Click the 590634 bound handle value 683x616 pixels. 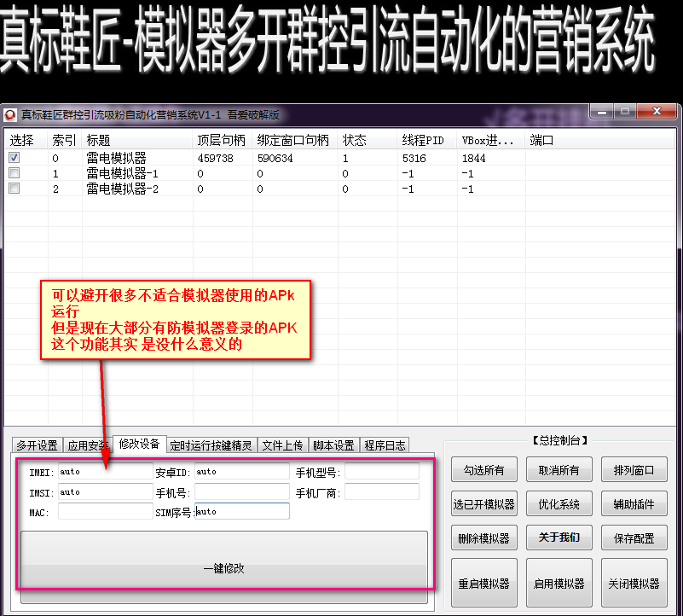point(275,158)
